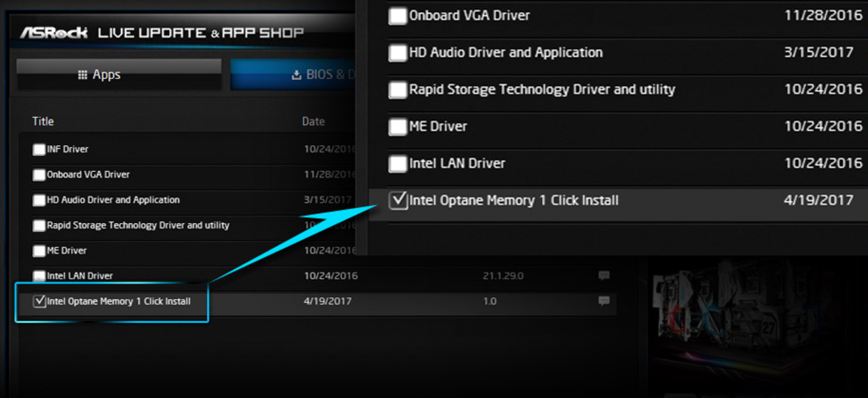This screenshot has width=868, height=398.
Task: Click the 4/19/2017 date in the small list
Action: coord(327,301)
